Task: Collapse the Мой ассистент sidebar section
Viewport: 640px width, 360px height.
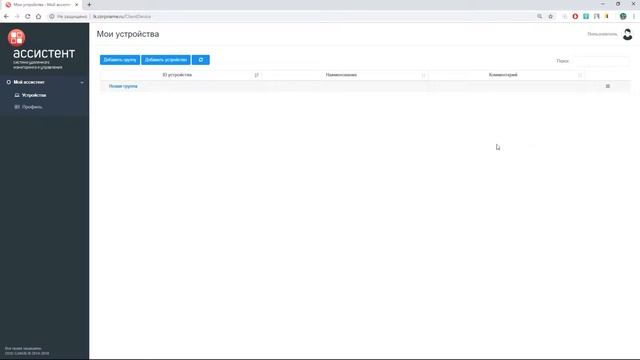Action: (44, 82)
